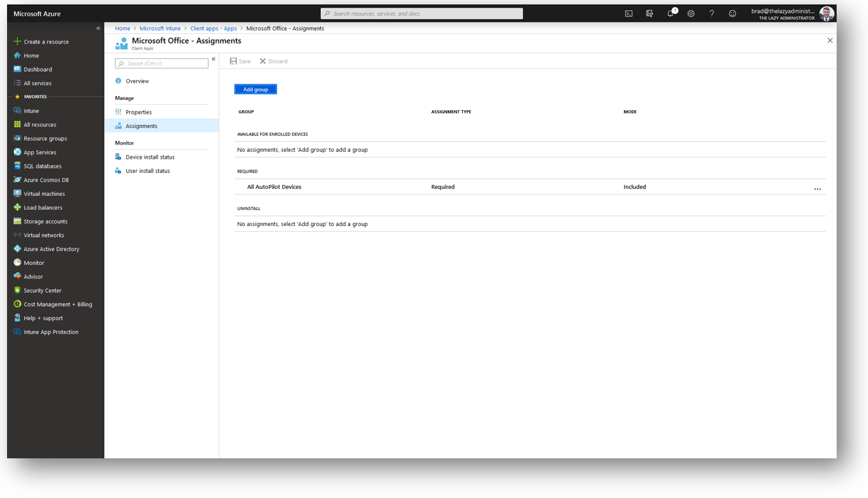Open directory and subscription filter icon
This screenshot has height=498, width=868.
[x=650, y=13]
